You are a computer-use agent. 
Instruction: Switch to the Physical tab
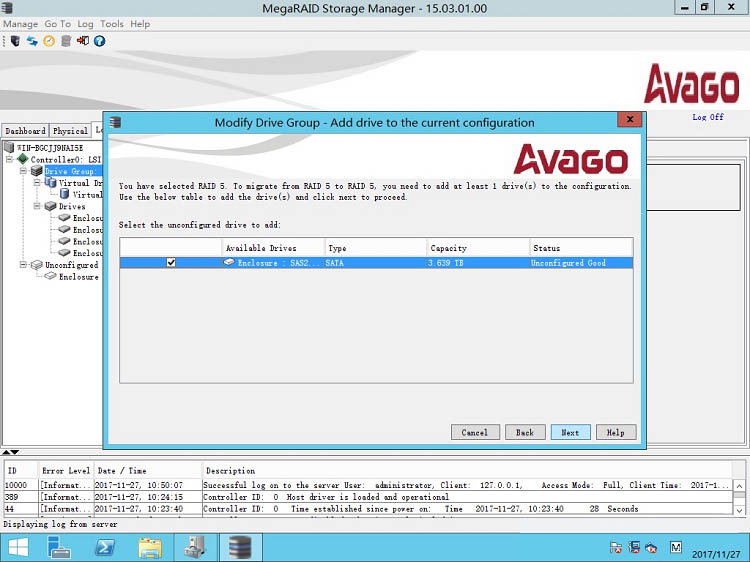[70, 131]
